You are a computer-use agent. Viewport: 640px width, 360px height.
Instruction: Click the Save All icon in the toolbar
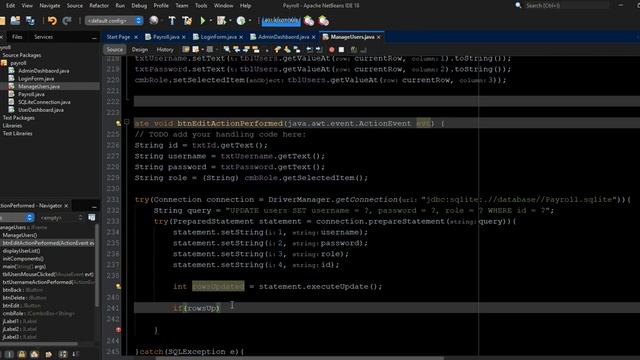click(x=30, y=21)
